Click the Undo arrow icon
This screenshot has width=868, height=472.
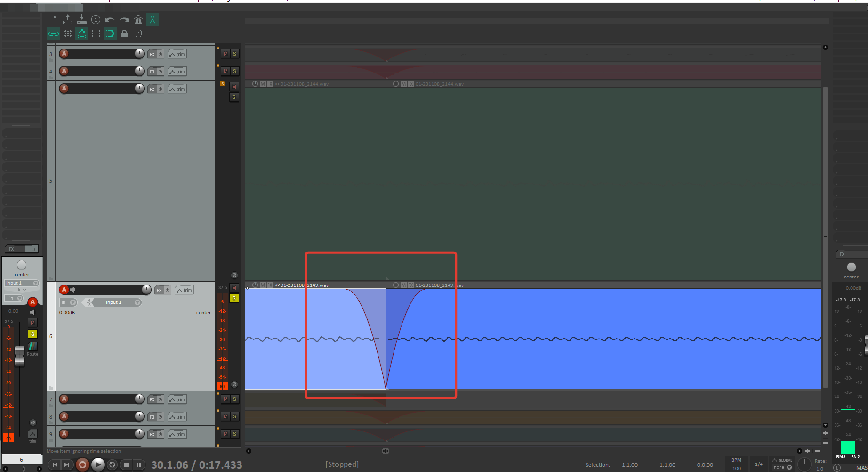point(110,19)
